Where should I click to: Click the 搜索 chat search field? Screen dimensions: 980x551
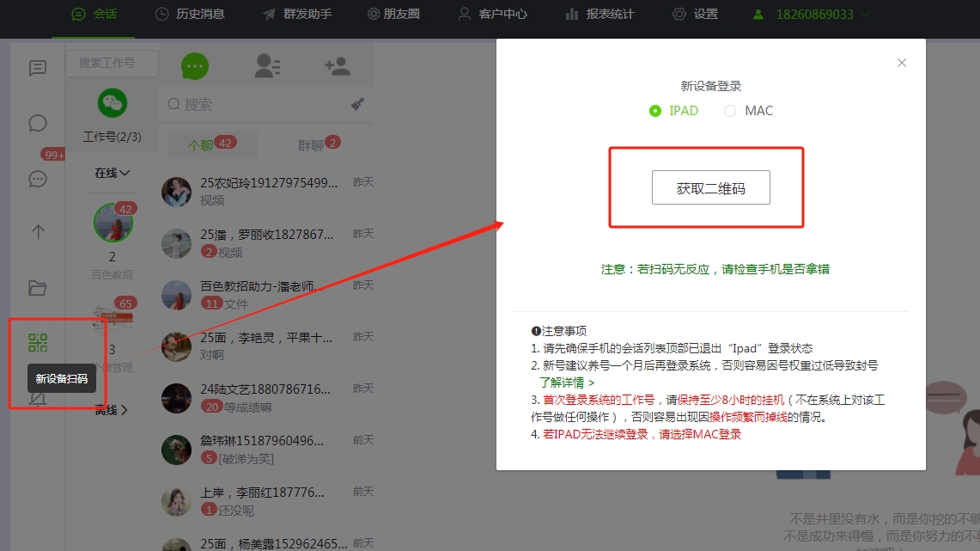pyautogui.click(x=256, y=105)
